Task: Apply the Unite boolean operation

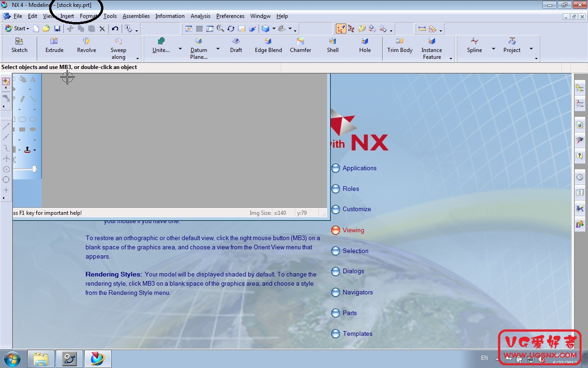Action: click(161, 46)
